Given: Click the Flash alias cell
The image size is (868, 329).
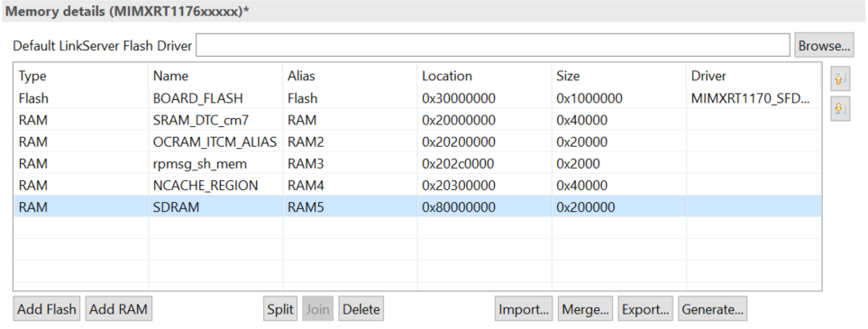Looking at the screenshot, I should (x=350, y=98).
